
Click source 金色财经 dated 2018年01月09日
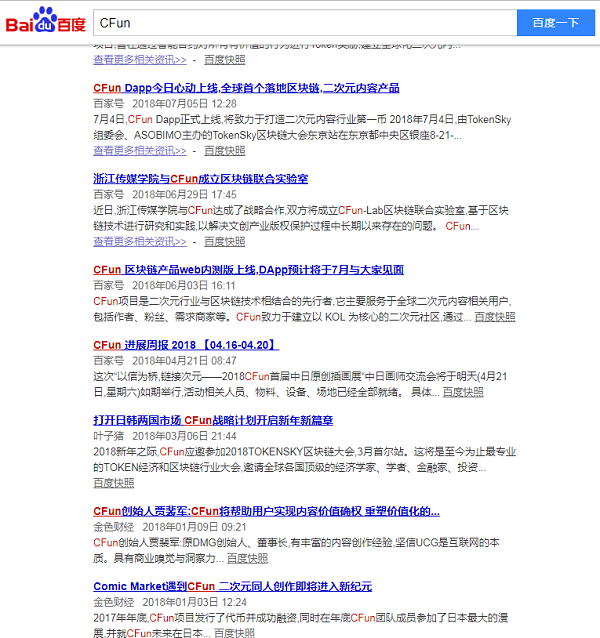pos(114,527)
